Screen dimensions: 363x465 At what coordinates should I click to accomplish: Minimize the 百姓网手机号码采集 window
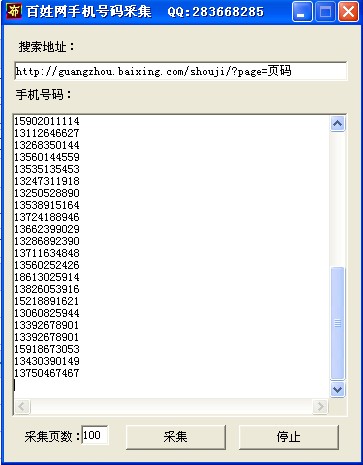302,12
